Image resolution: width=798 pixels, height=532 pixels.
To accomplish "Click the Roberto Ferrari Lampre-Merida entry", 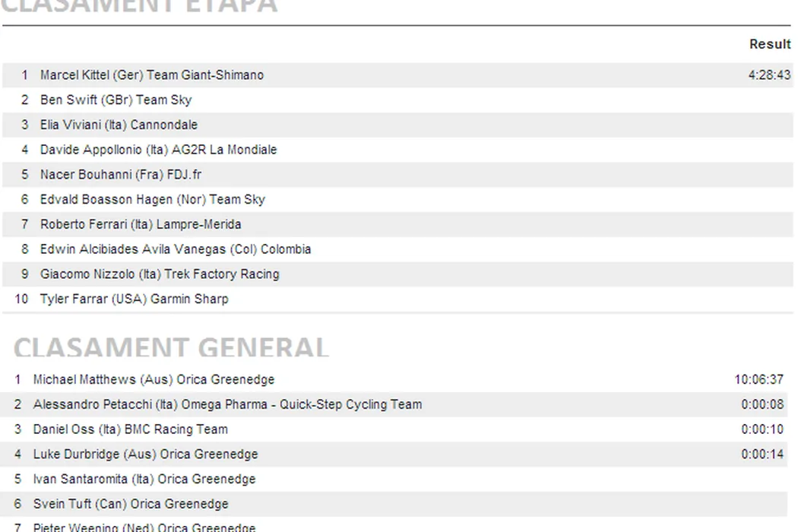I will 141,225.
